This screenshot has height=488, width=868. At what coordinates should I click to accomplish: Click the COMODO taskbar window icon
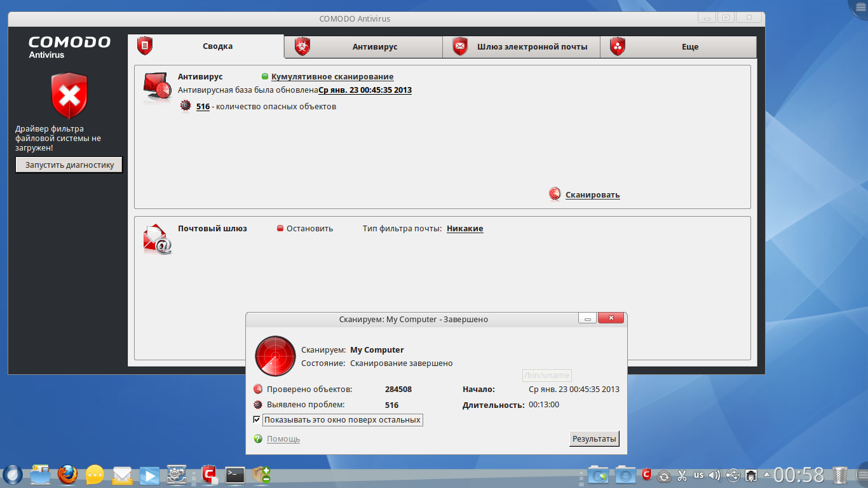click(x=209, y=474)
